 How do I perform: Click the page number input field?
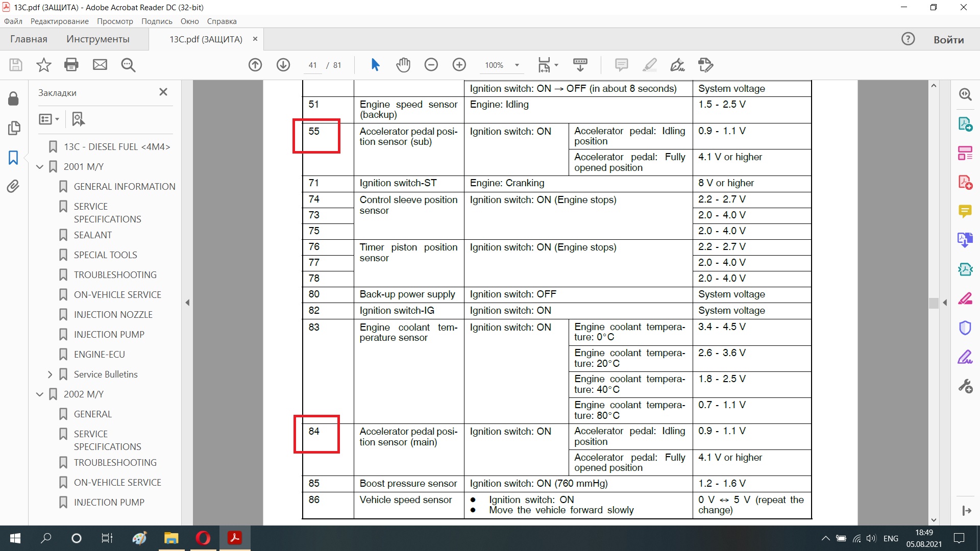click(x=312, y=65)
